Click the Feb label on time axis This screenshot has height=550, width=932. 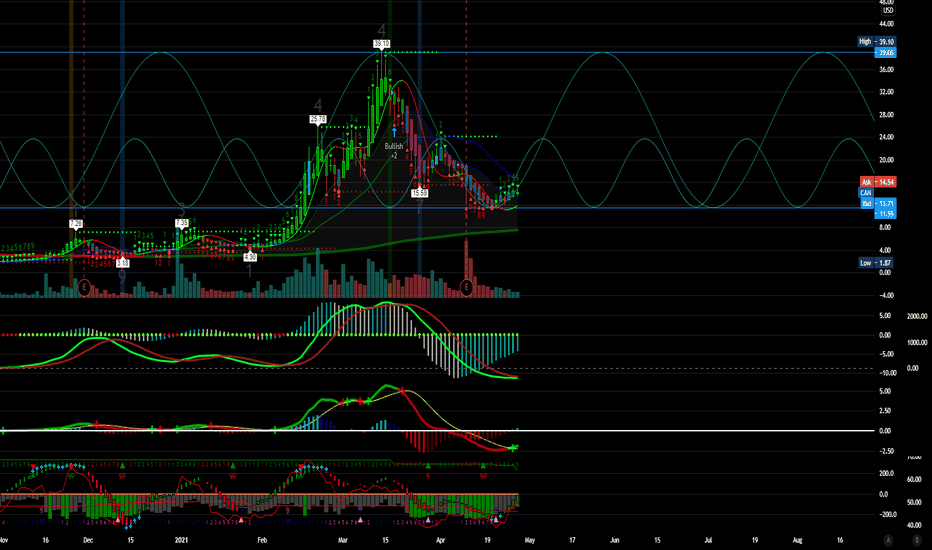262,540
